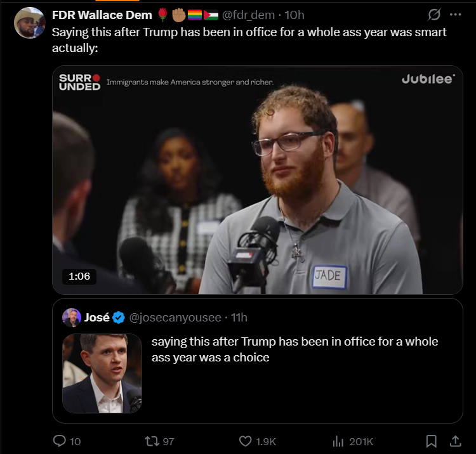Open view analytics bar chart icon
This screenshot has width=476, height=454.
coord(338,441)
